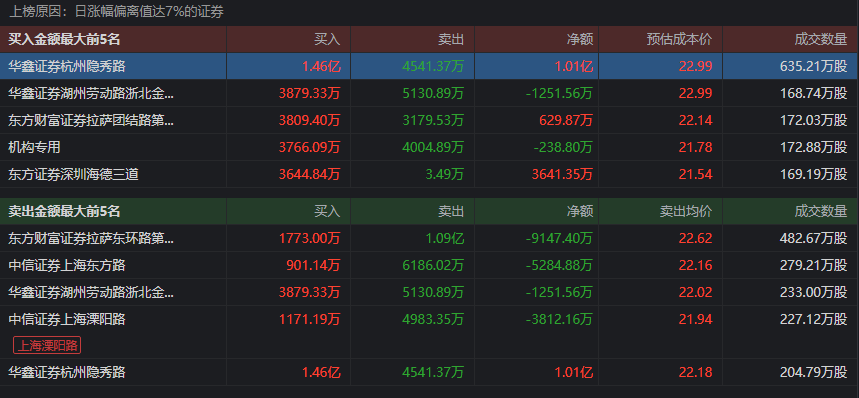Click volume cell 635.21万股

pyautogui.click(x=814, y=66)
